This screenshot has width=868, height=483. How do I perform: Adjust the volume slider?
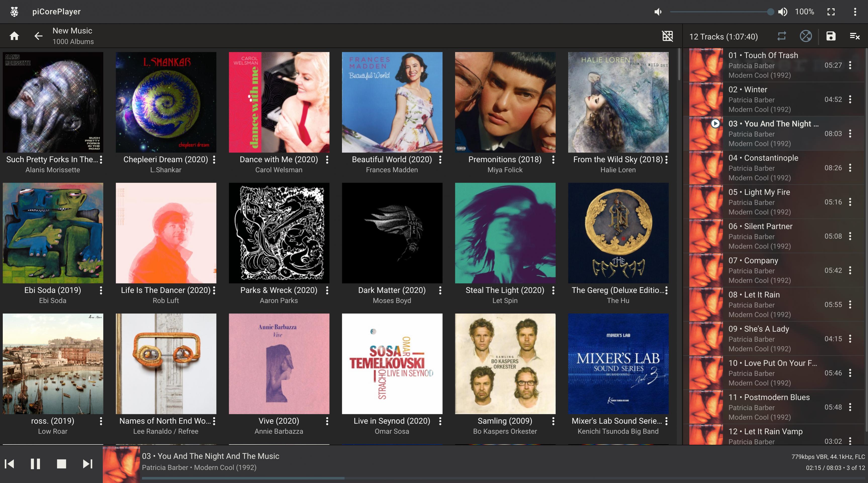click(722, 12)
